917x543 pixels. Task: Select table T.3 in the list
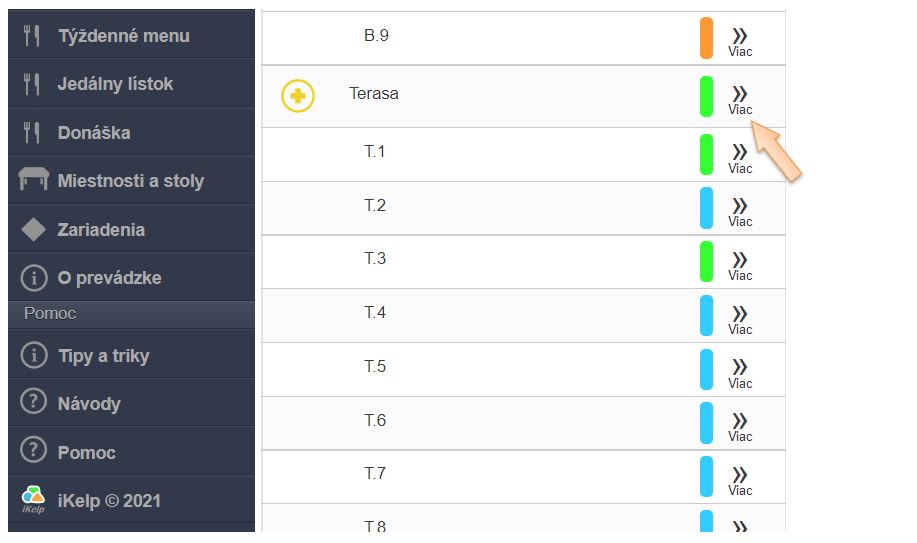[375, 259]
